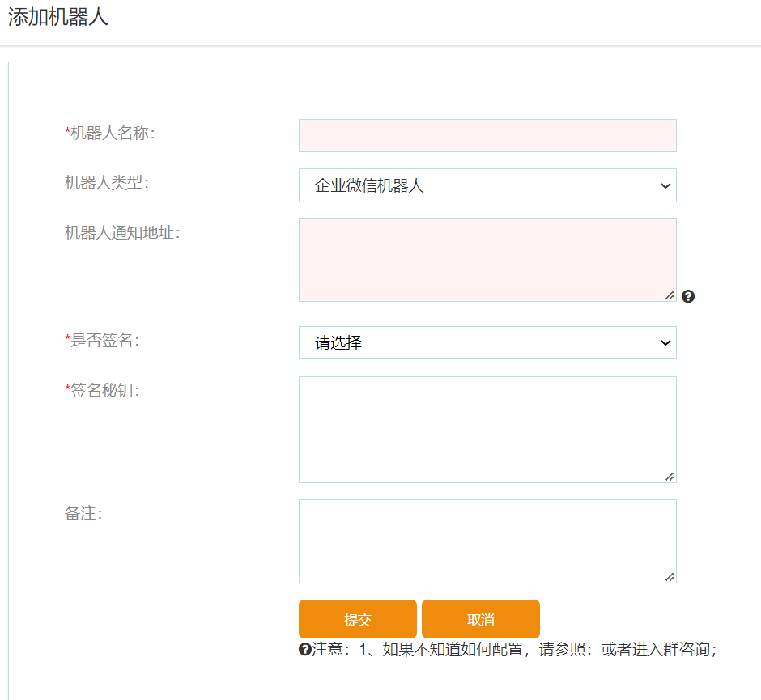761x700 pixels.
Task: Click resize handle of 备注 textarea
Action: click(x=670, y=576)
